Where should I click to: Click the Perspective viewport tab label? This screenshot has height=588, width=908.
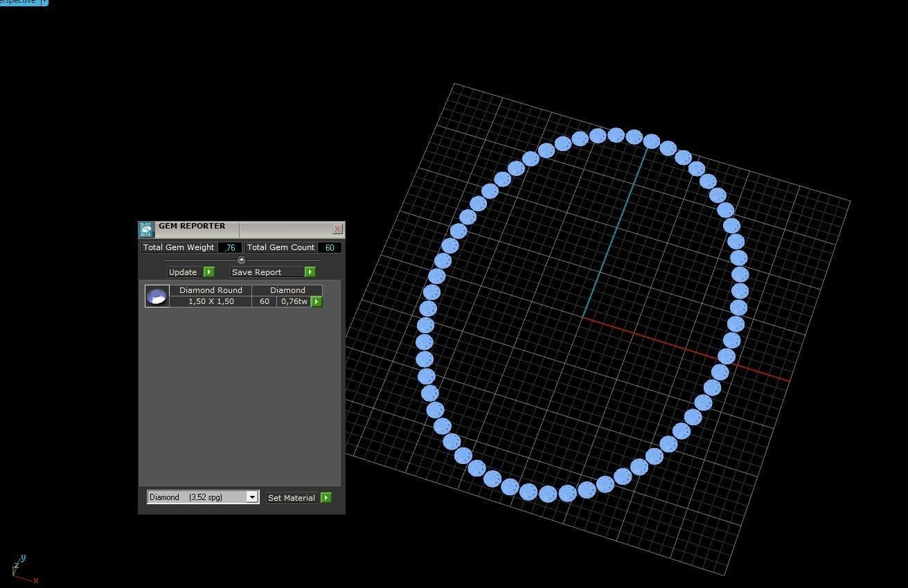click(19, 2)
